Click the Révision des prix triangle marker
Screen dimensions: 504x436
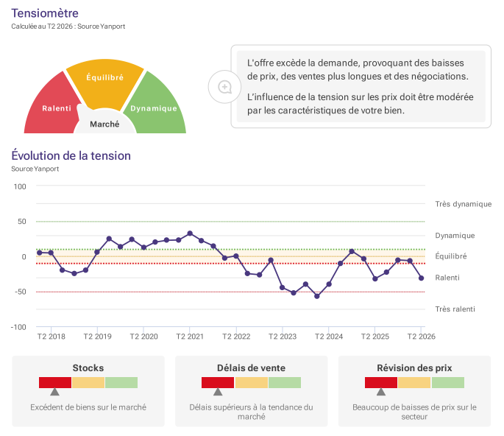pos(381,392)
